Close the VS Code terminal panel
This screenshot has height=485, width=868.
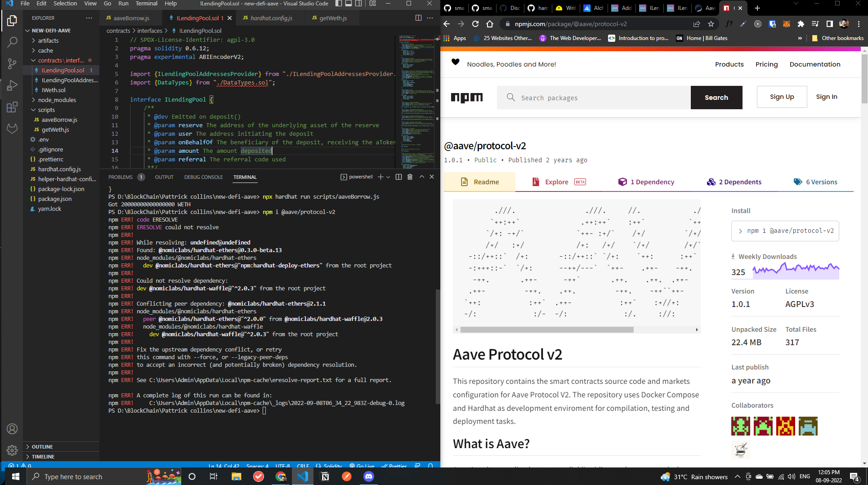pos(432,177)
